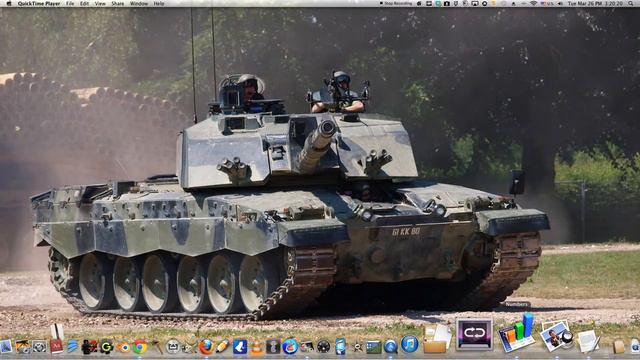Open the volume control in the menu bar

pos(560,3)
